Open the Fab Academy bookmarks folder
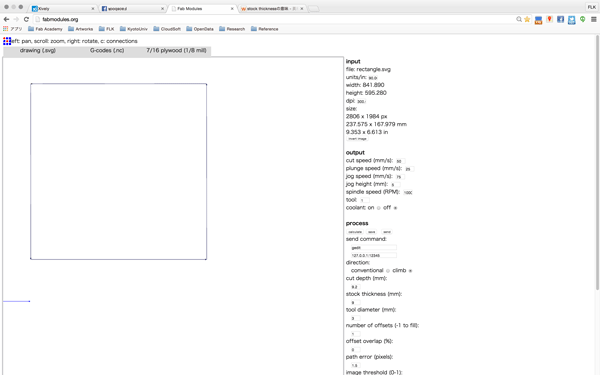Screen dimensions: 600x375 coord(45,29)
